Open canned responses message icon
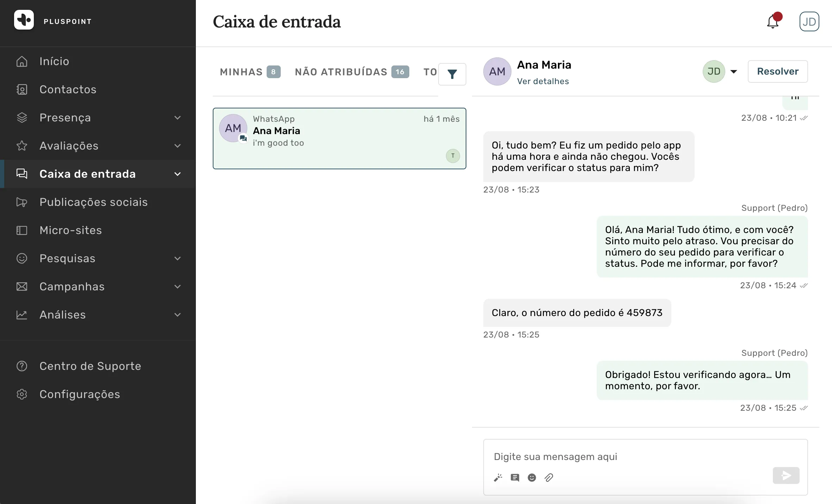832x504 pixels. click(515, 478)
